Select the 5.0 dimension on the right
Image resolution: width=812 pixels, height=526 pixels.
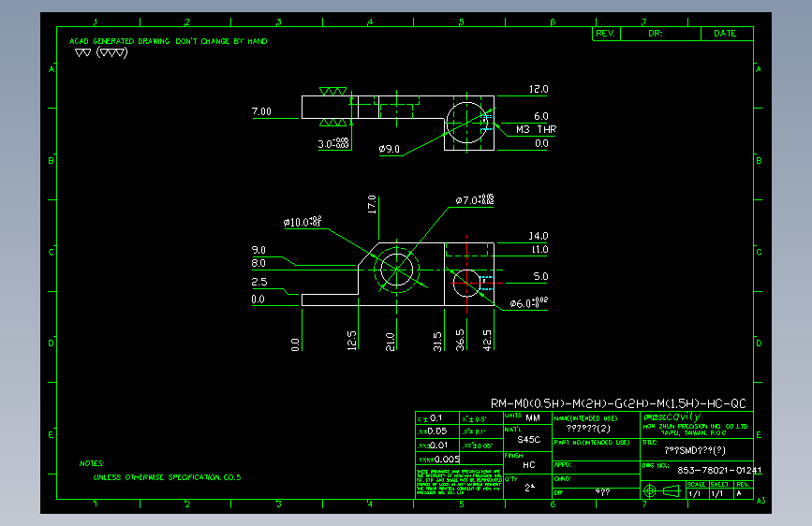point(541,276)
